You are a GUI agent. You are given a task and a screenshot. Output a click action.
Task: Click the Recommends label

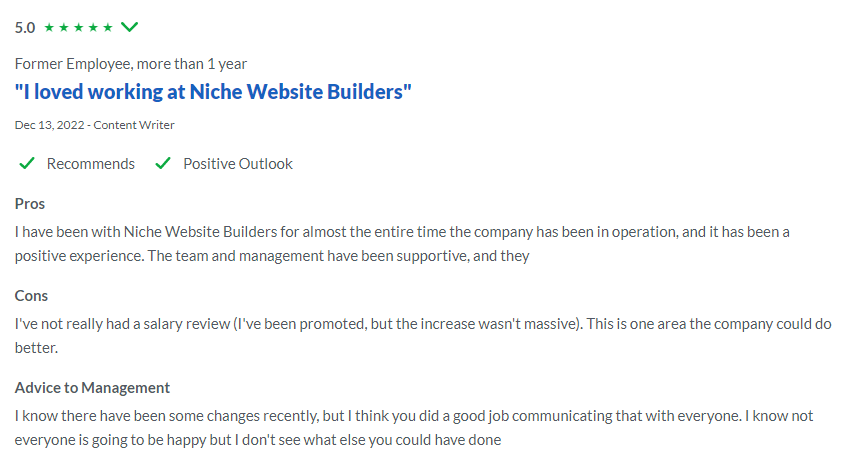tap(90, 164)
